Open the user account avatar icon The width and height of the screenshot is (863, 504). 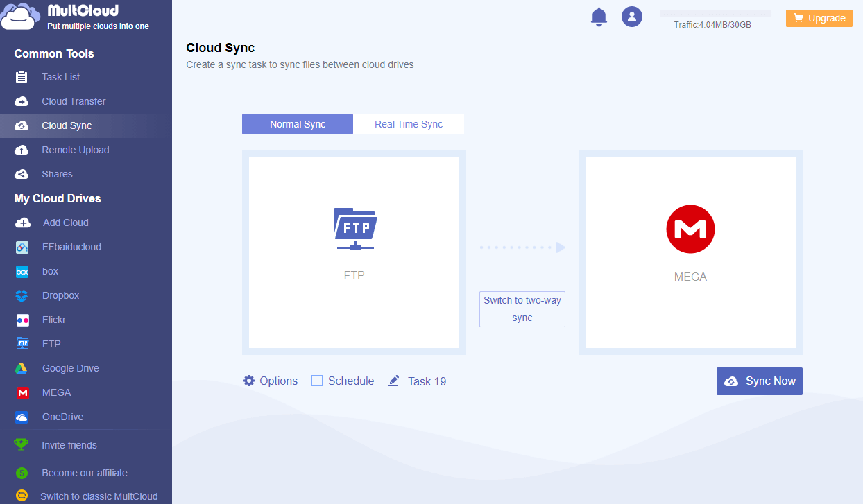(631, 17)
